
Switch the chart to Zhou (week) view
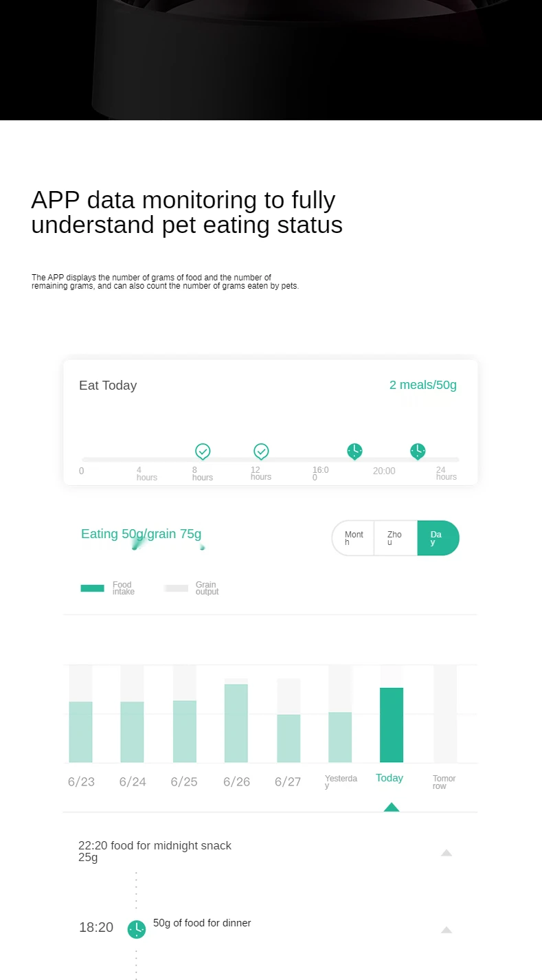coord(395,538)
